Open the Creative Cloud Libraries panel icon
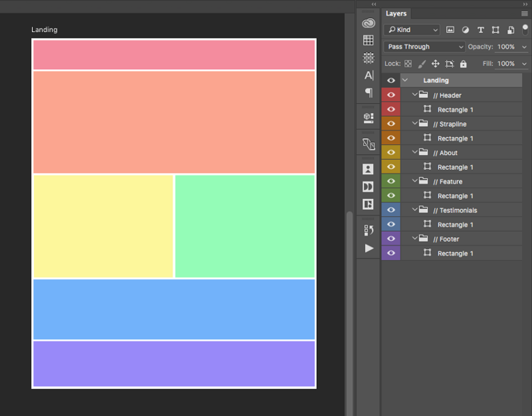 (x=368, y=23)
